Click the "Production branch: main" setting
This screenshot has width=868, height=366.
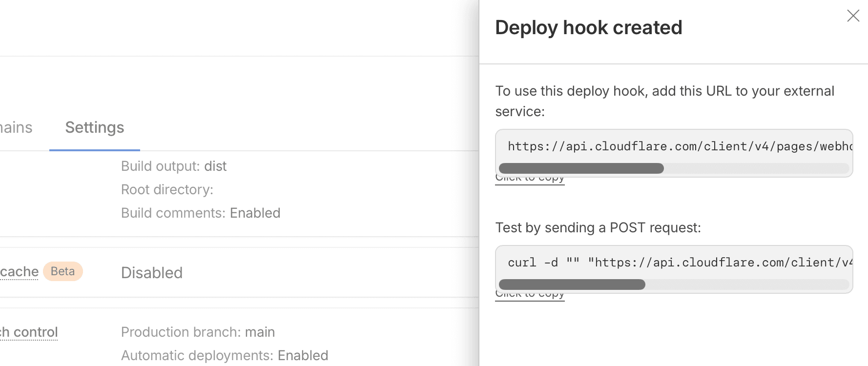point(198,332)
